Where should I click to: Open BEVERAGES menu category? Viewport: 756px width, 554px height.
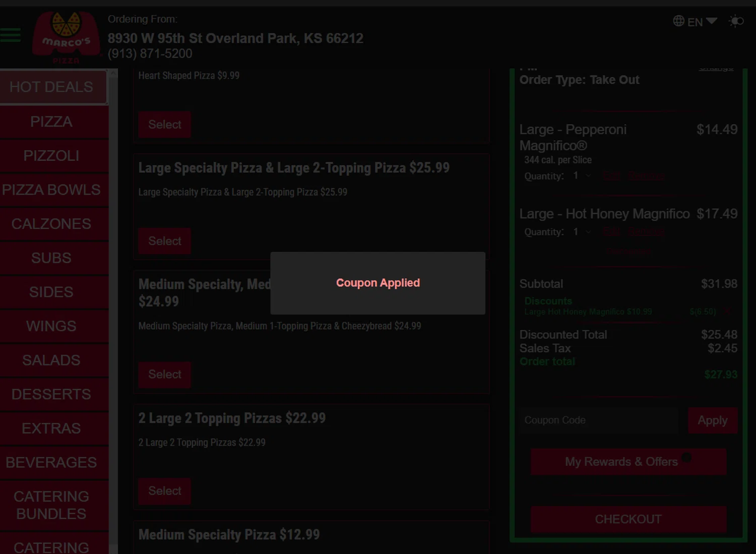coord(54,462)
